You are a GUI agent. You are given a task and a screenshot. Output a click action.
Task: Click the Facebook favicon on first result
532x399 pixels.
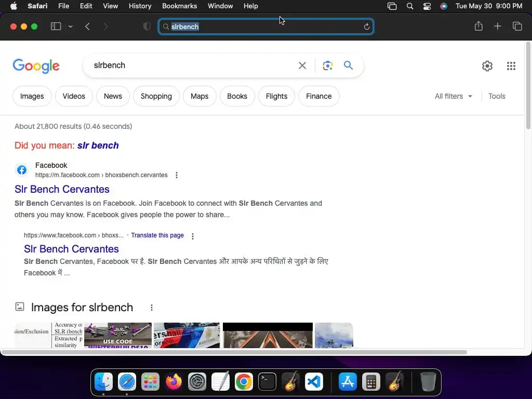click(x=22, y=170)
